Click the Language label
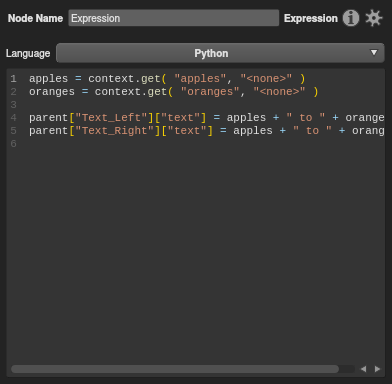 click(x=28, y=53)
